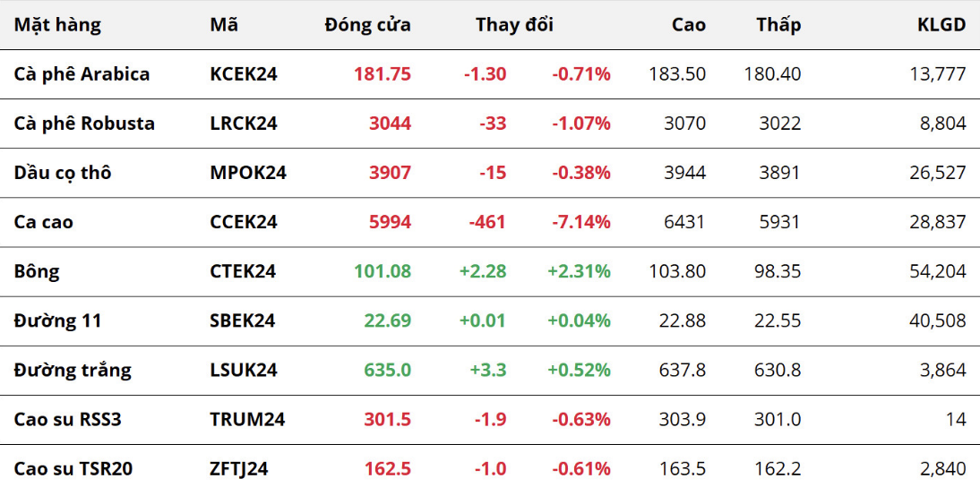Select contract code SBEK24

pyautogui.click(x=243, y=320)
